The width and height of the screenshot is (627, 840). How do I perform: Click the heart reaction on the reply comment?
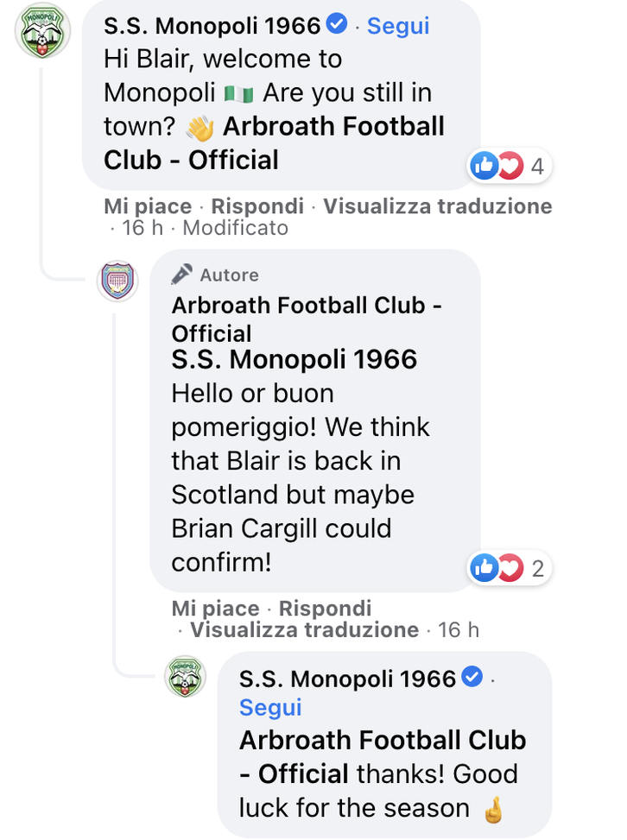[510, 567]
